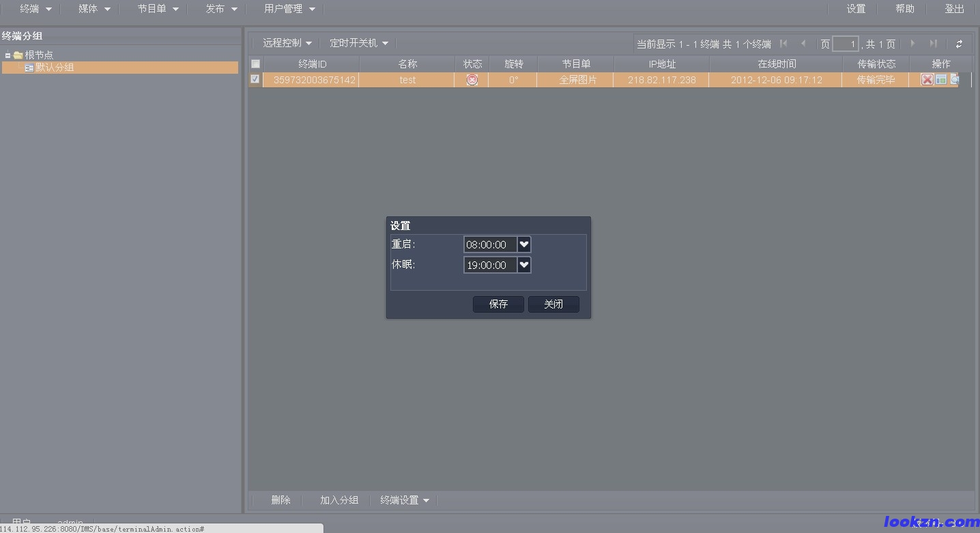
Task: Open the program layout icon in the operation column
Action: 941,79
